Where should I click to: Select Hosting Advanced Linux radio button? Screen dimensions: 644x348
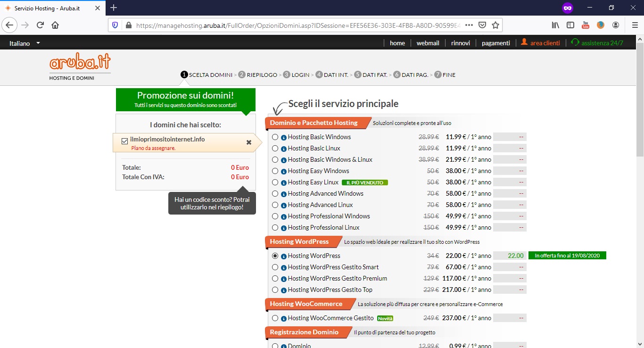275,205
